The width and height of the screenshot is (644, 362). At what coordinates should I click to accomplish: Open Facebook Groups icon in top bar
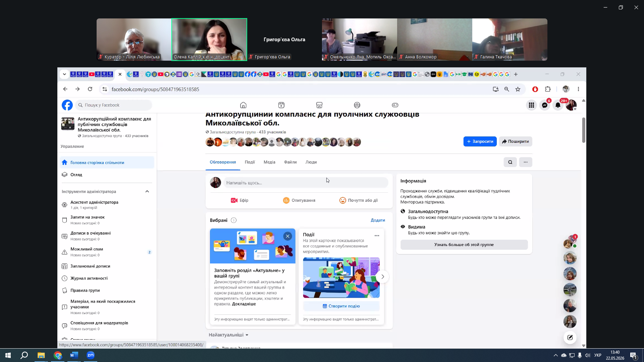[357, 105]
